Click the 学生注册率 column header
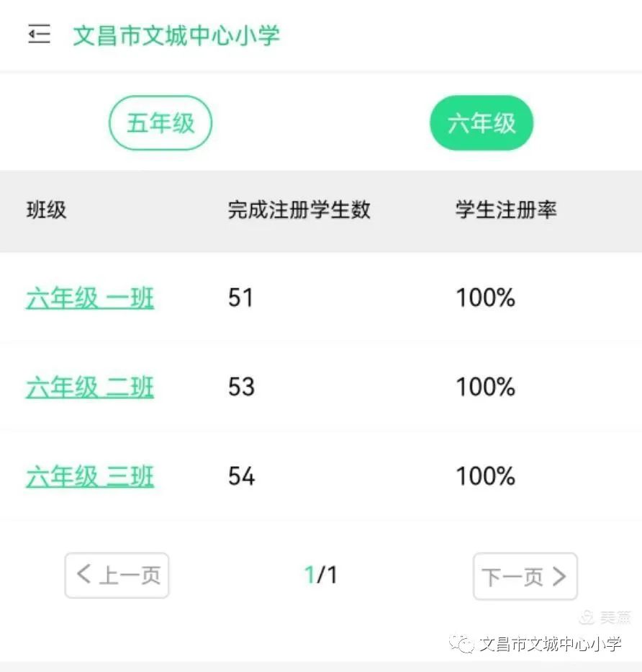The width and height of the screenshot is (642, 672). point(506,210)
